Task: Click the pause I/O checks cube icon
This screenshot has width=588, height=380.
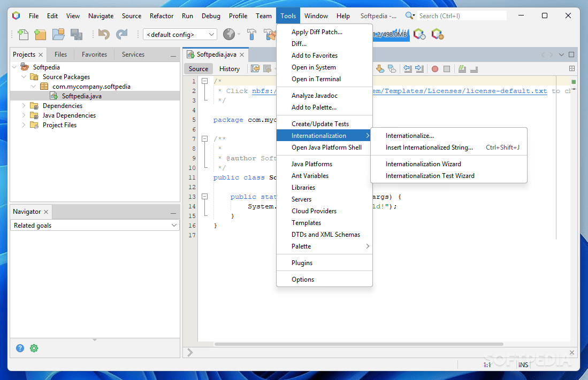Action: pyautogui.click(x=438, y=35)
